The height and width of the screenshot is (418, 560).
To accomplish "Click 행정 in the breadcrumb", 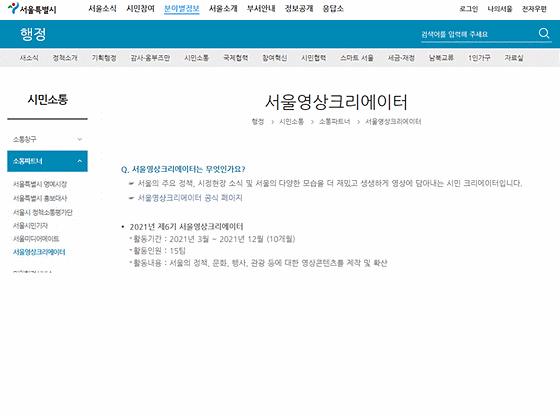I will coord(258,122).
